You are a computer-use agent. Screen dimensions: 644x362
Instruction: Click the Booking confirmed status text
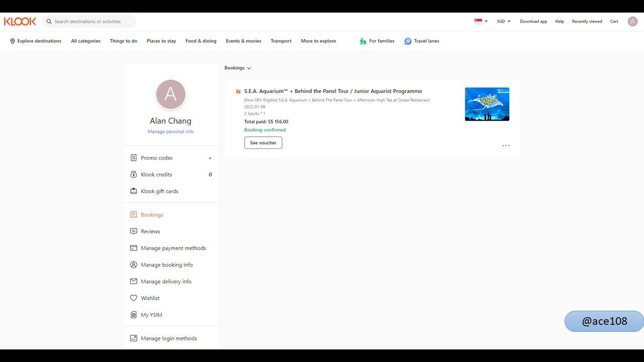click(x=265, y=130)
